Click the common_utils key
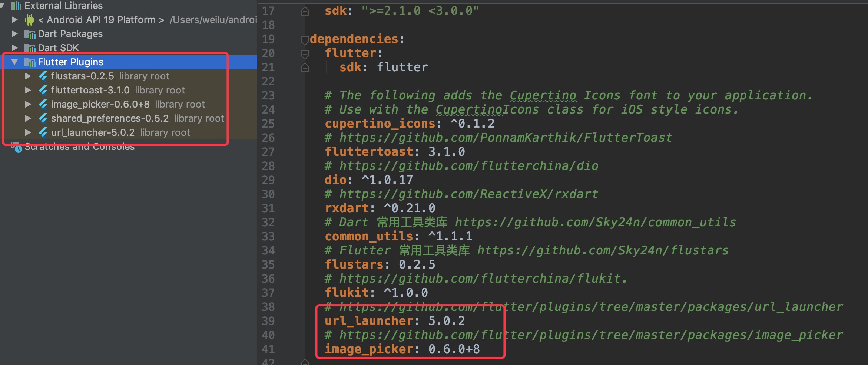The image size is (868, 365). click(x=369, y=236)
